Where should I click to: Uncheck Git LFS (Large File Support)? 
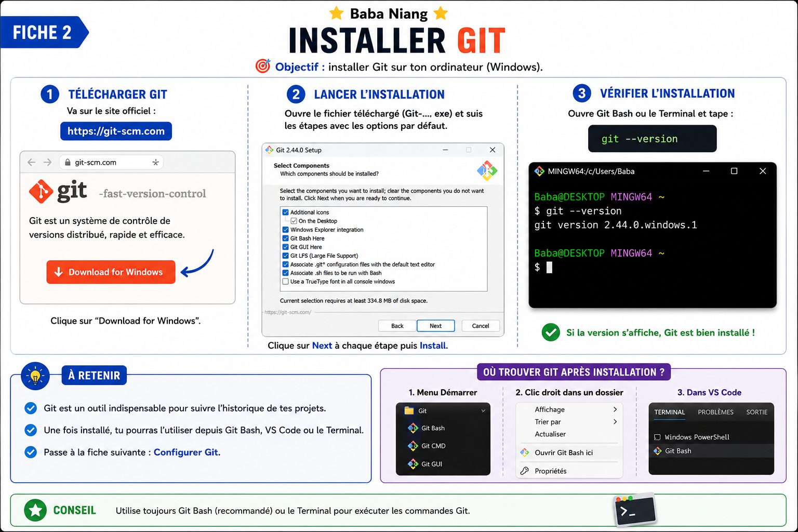[x=285, y=256]
